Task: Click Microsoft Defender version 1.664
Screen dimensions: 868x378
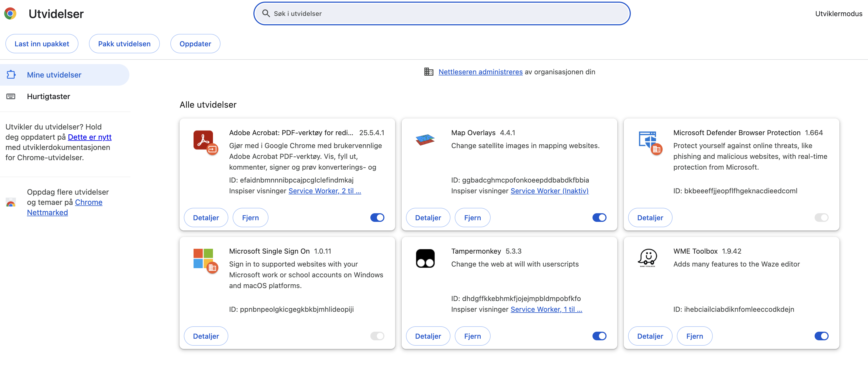Action: pos(814,133)
